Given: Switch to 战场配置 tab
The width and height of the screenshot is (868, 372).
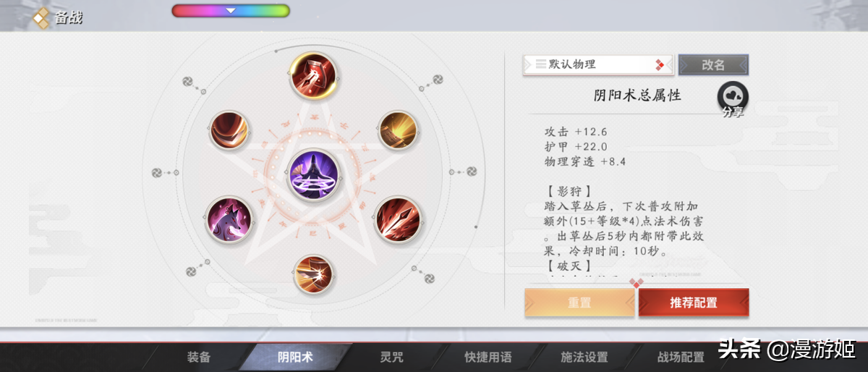Looking at the screenshot, I should (681, 357).
